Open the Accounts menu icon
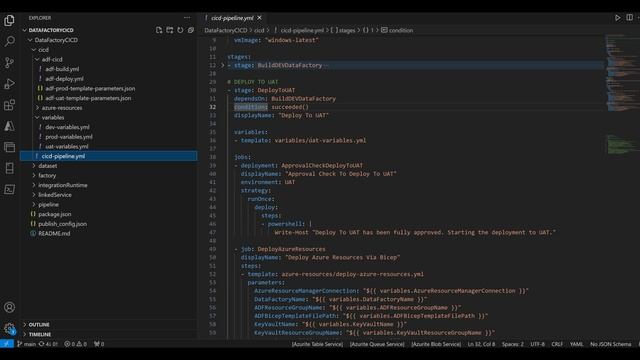This screenshot has height=360, width=640. 9,307
